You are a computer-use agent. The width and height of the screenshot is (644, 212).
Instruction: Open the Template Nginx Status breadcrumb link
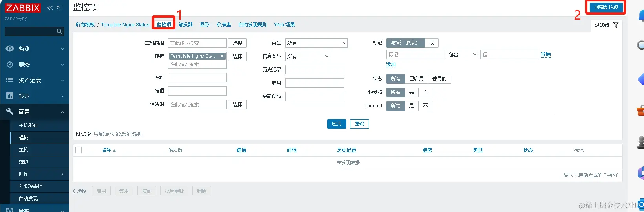click(125, 25)
